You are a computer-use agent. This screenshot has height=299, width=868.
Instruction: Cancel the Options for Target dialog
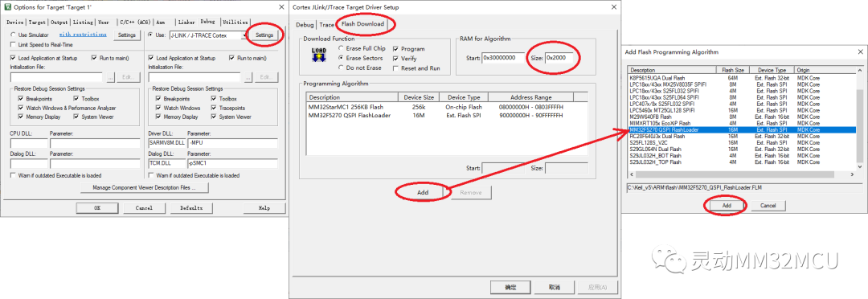coord(144,207)
